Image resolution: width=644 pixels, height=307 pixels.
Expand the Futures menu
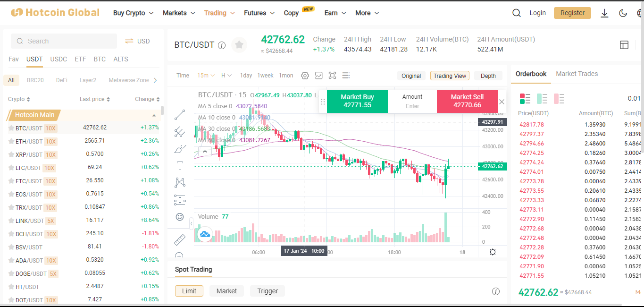(259, 13)
